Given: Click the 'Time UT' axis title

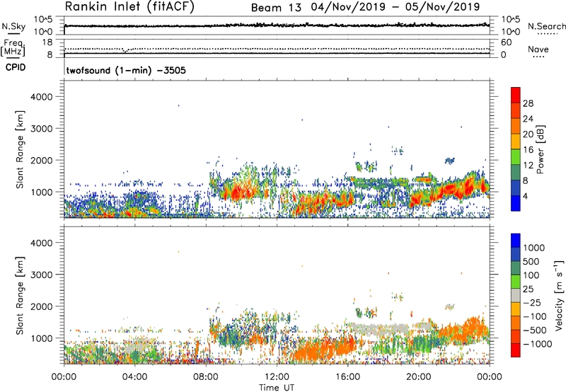Looking at the screenshot, I should [x=277, y=388].
